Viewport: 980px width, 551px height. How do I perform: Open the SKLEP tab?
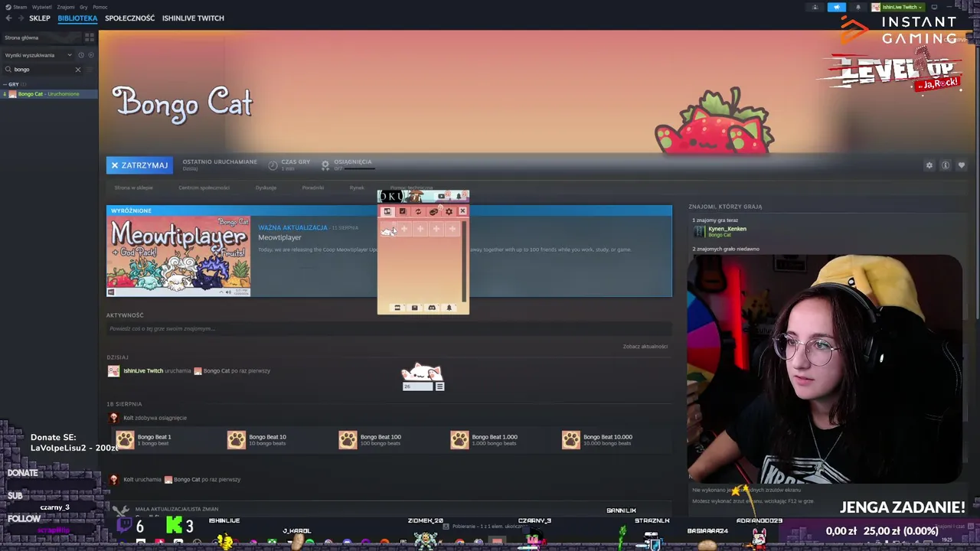point(40,18)
